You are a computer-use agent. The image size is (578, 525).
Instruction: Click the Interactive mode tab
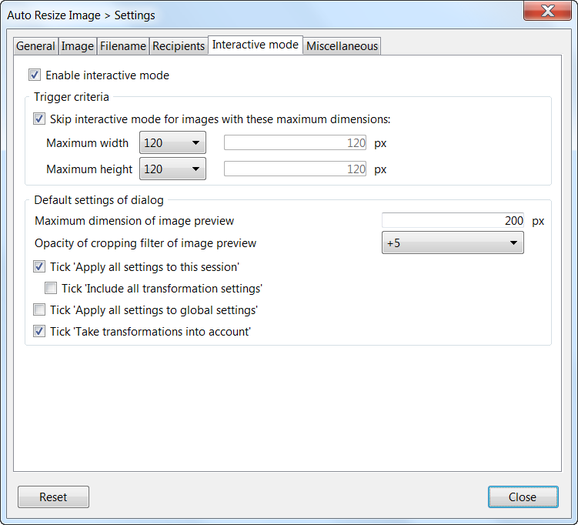(255, 45)
